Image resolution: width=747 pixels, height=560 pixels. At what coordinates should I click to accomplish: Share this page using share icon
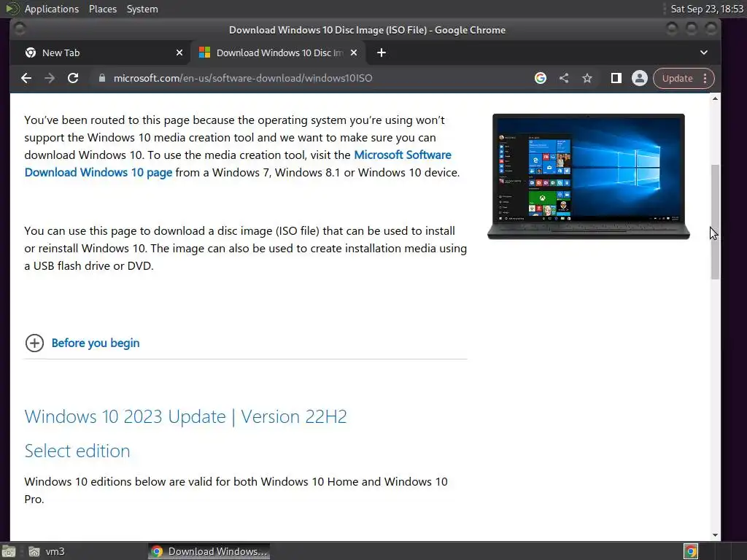coord(564,78)
